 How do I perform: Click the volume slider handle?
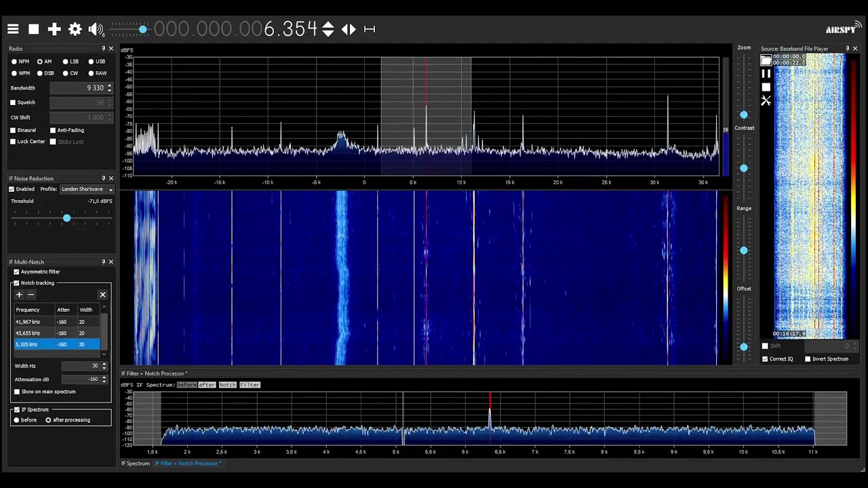tap(143, 29)
